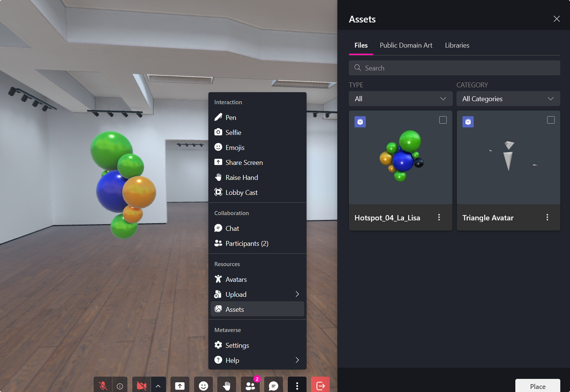
Task: Open three-dot options for Hotspot_04_La_Lisa
Action: click(x=439, y=217)
